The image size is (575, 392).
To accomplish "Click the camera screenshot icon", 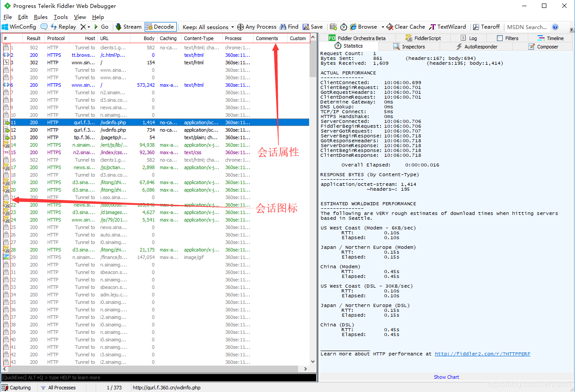I will point(333,27).
